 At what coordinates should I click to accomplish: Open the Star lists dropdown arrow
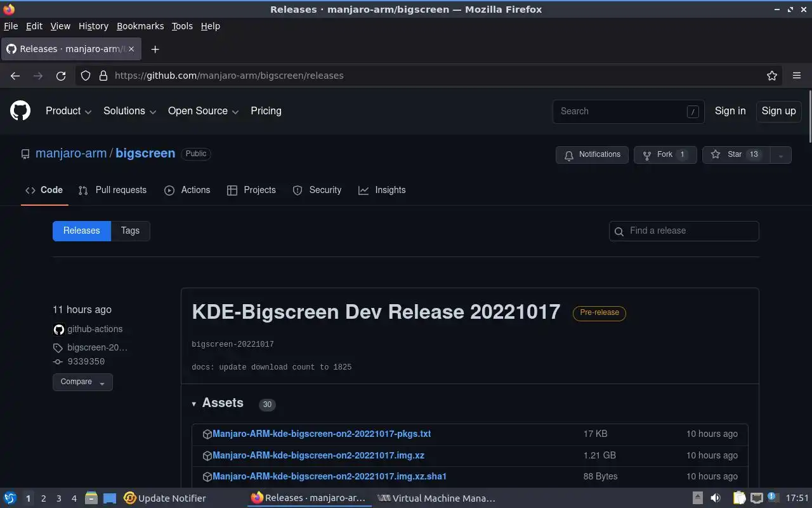click(x=781, y=155)
